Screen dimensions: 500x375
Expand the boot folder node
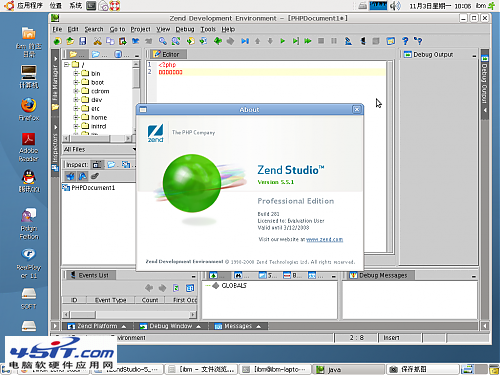[x=76, y=82]
